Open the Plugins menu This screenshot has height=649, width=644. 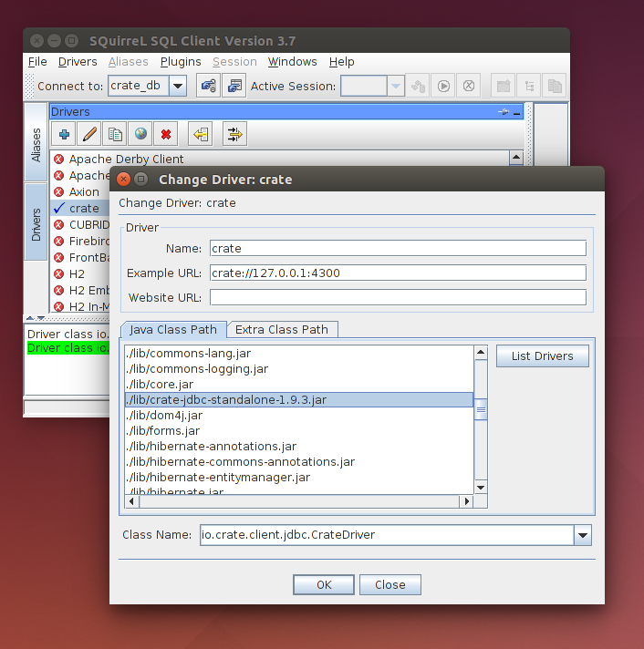181,62
